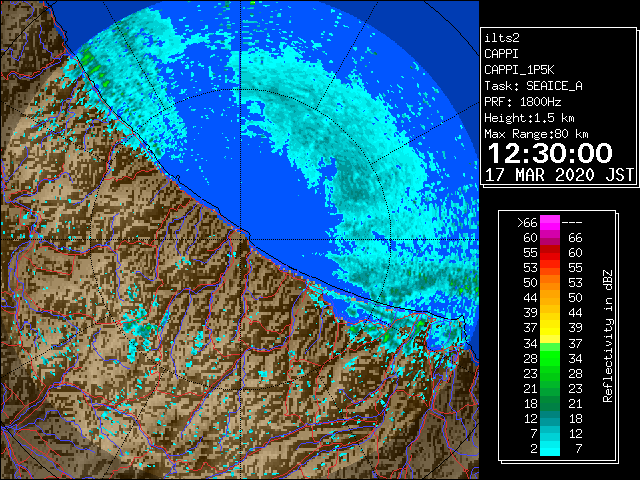Click the timestamp "12:30:00"
Viewport: 640px width, 480px height.
pos(550,153)
